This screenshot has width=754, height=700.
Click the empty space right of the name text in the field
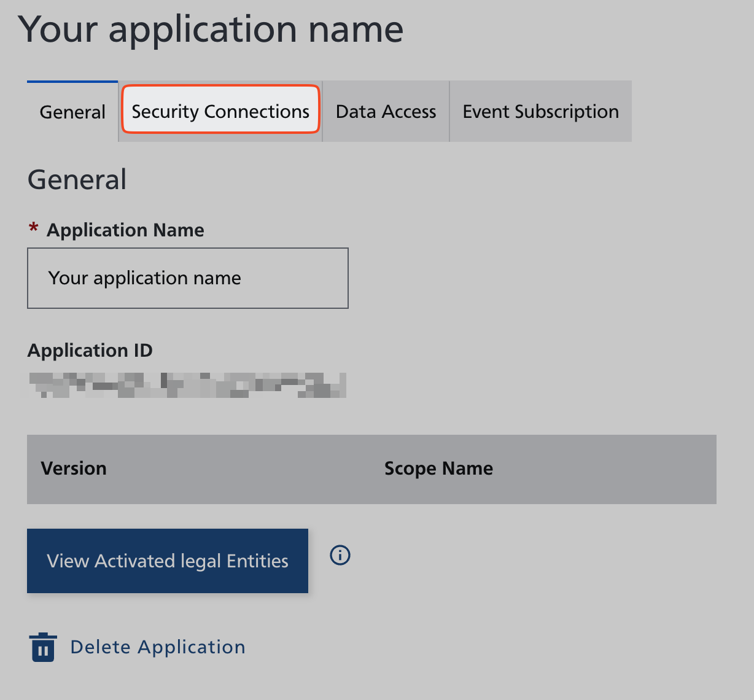pyautogui.click(x=295, y=278)
